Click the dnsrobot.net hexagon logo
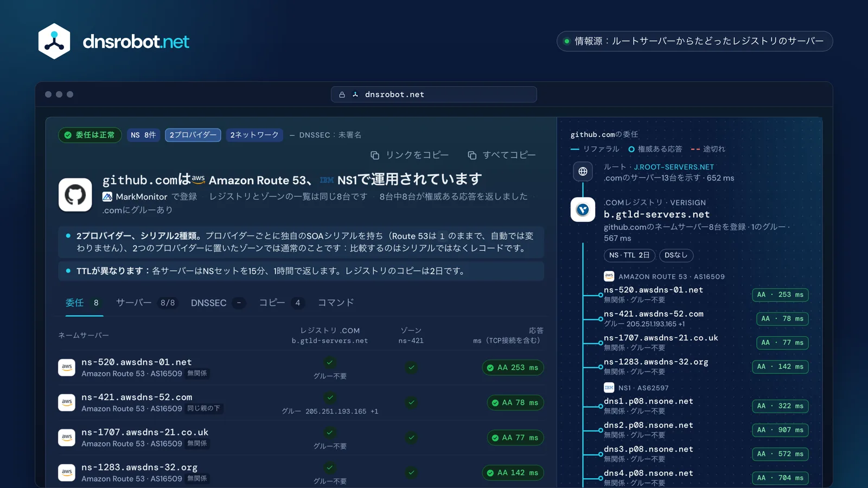 (54, 41)
